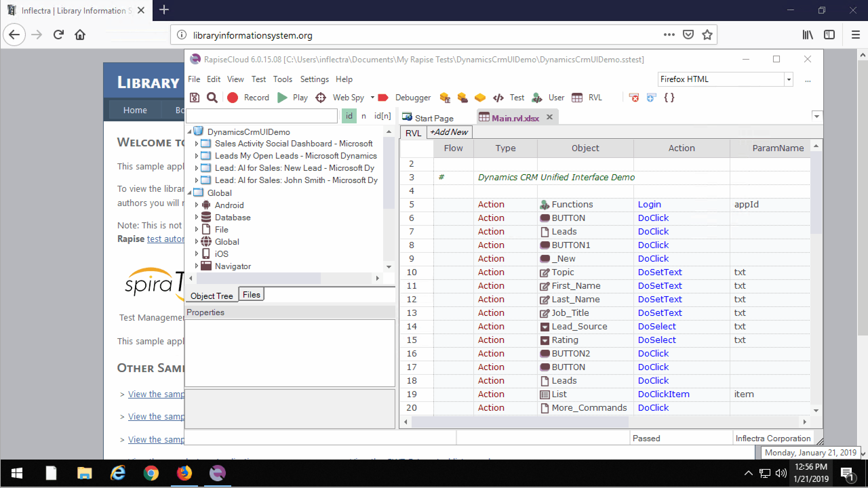
Task: Click the +Add New sheet button
Action: tap(449, 132)
